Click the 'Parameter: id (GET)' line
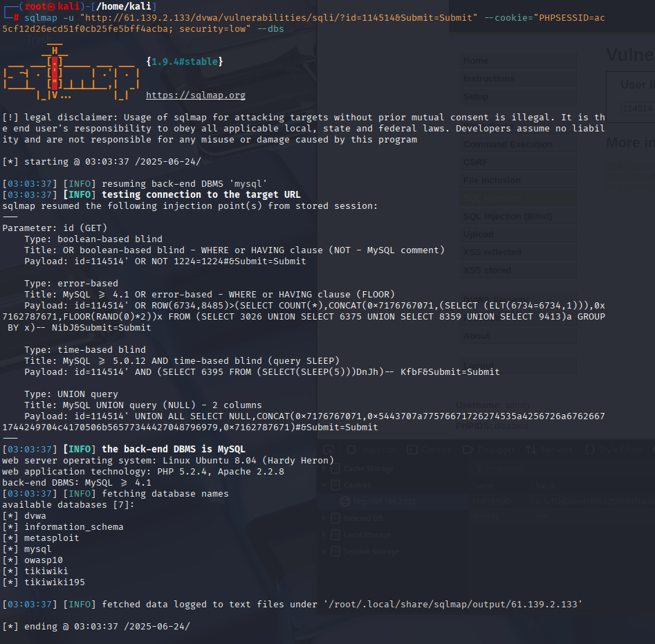Viewport: 655px width, 644px height. 55,228
